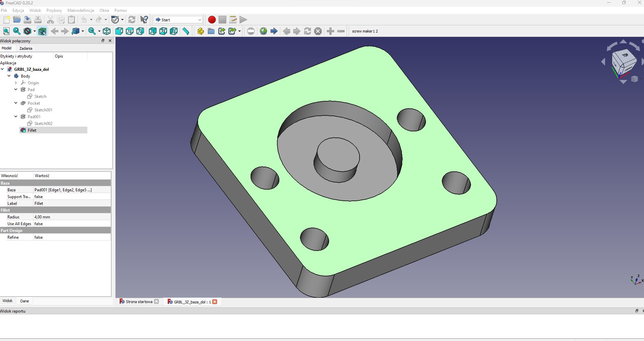The image size is (644, 341).
Task: Create a new document with toolbar icon
Action: pyautogui.click(x=6, y=20)
